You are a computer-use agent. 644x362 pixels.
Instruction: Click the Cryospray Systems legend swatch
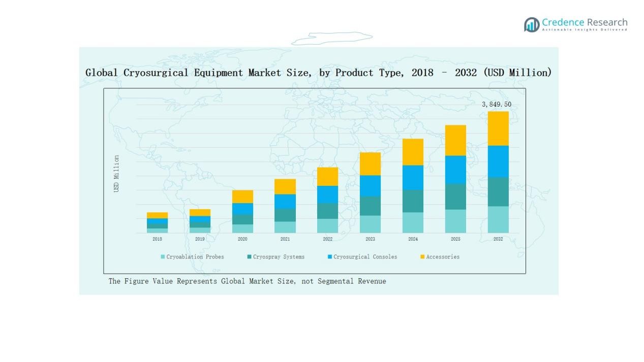[250, 257]
